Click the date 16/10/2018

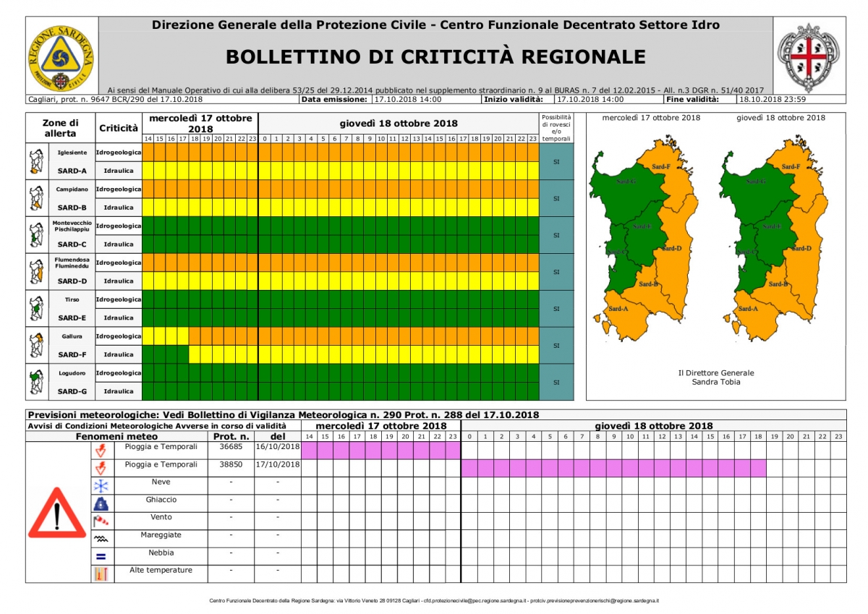click(278, 447)
